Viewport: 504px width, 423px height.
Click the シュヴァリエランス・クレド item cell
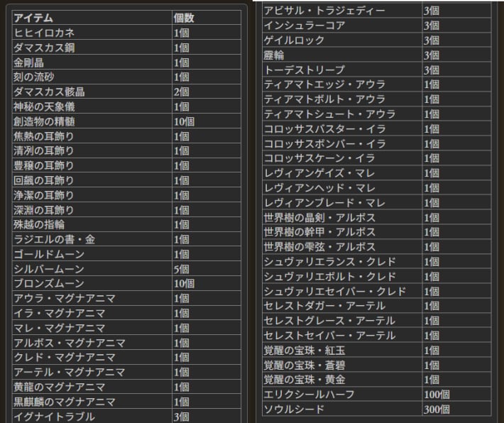tap(342, 262)
